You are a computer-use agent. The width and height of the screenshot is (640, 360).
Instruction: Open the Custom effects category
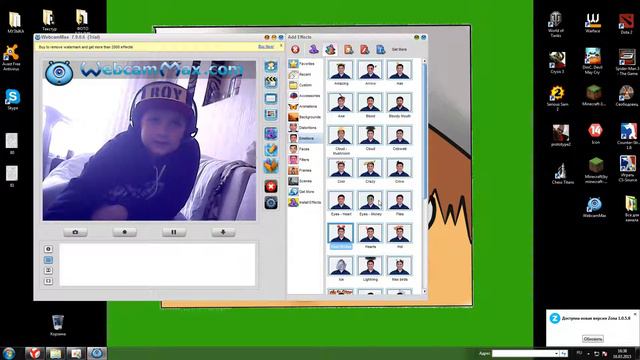305,85
